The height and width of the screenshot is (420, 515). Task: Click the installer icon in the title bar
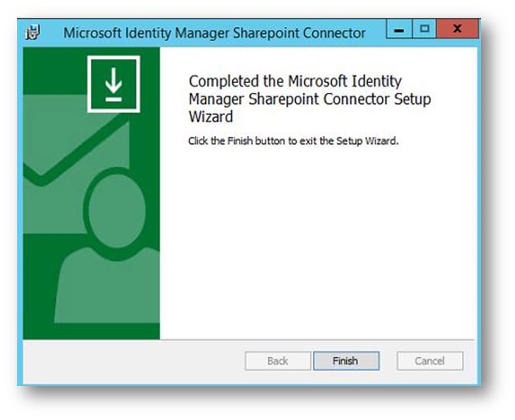(33, 32)
